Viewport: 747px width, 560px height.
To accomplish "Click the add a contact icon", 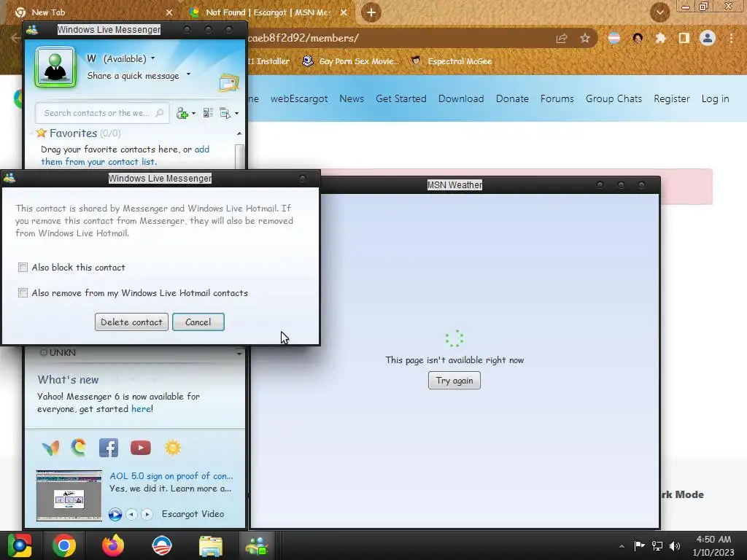I will point(182,113).
